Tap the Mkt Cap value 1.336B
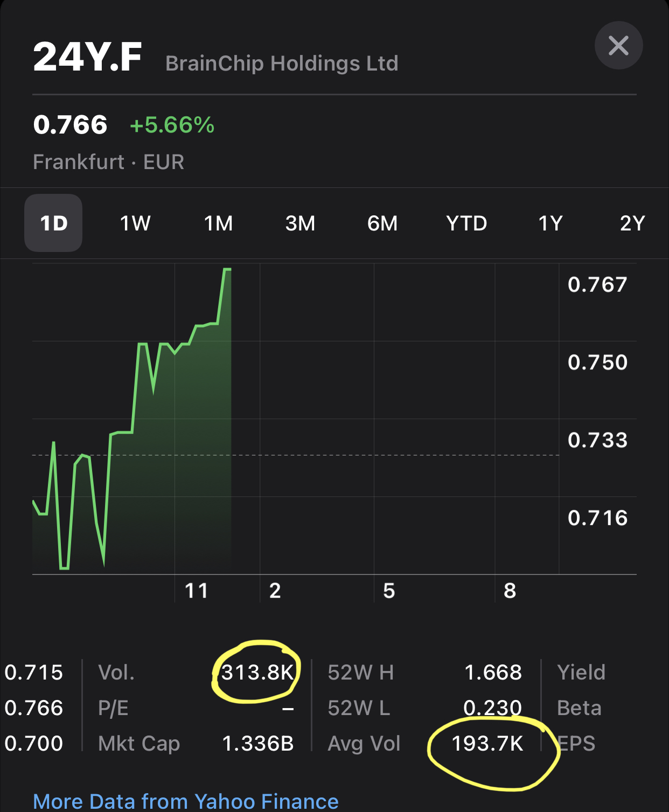 [257, 743]
